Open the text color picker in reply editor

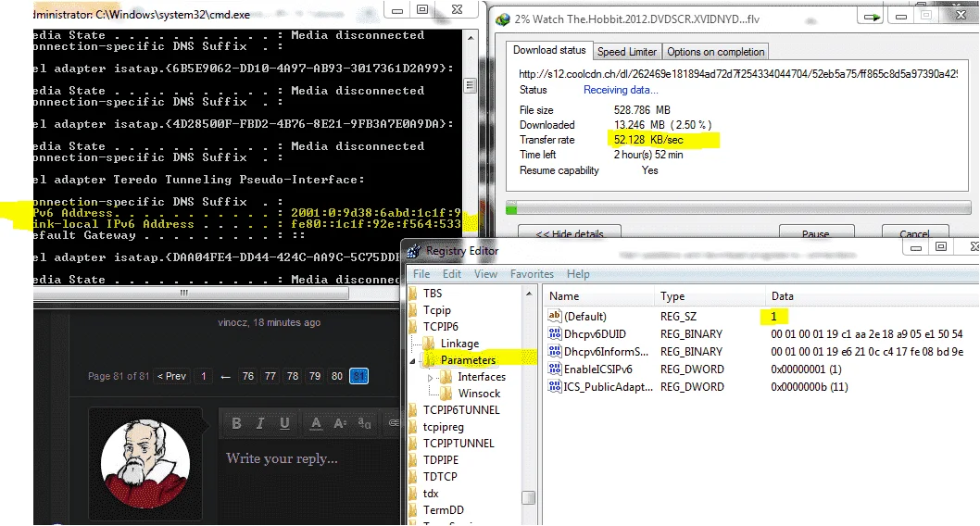click(316, 423)
